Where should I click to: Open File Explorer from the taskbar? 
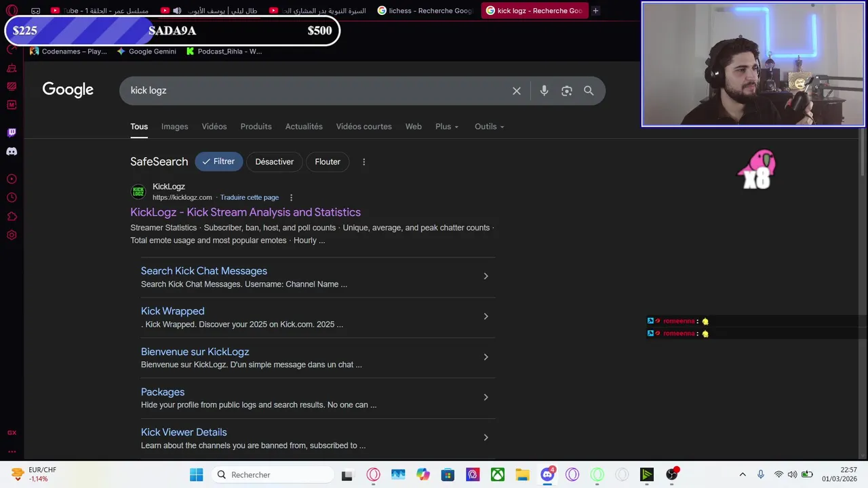click(x=522, y=474)
